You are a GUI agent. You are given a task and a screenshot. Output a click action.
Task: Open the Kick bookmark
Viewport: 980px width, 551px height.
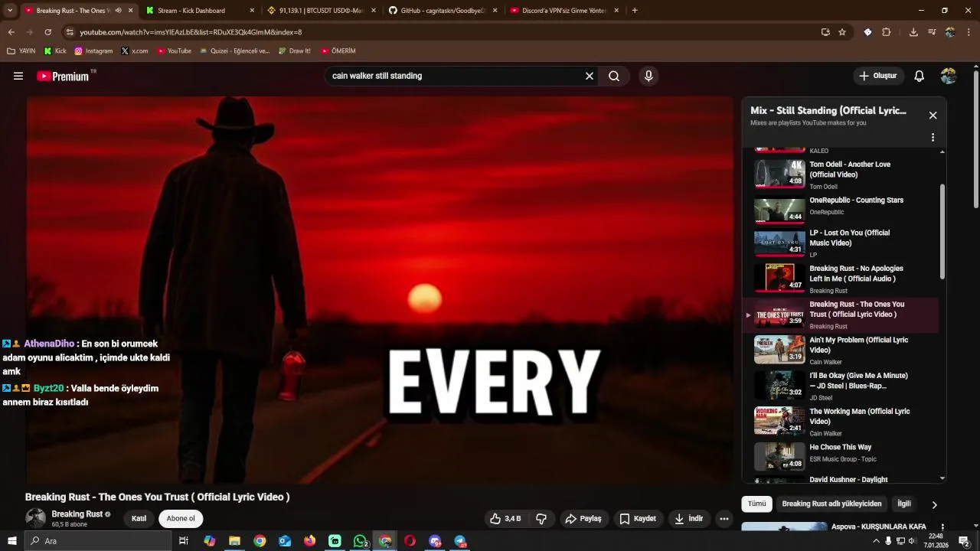(x=55, y=51)
